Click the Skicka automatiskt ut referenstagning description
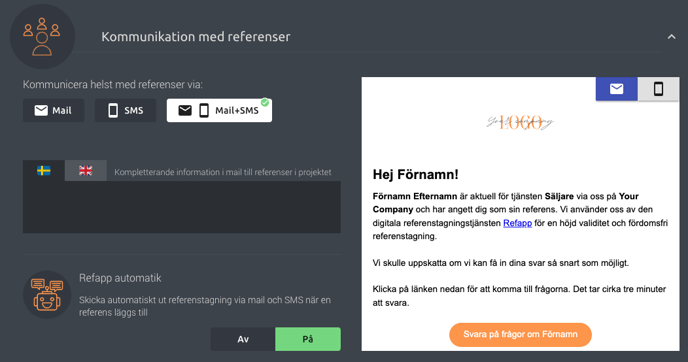This screenshot has width=688, height=362. 205,306
